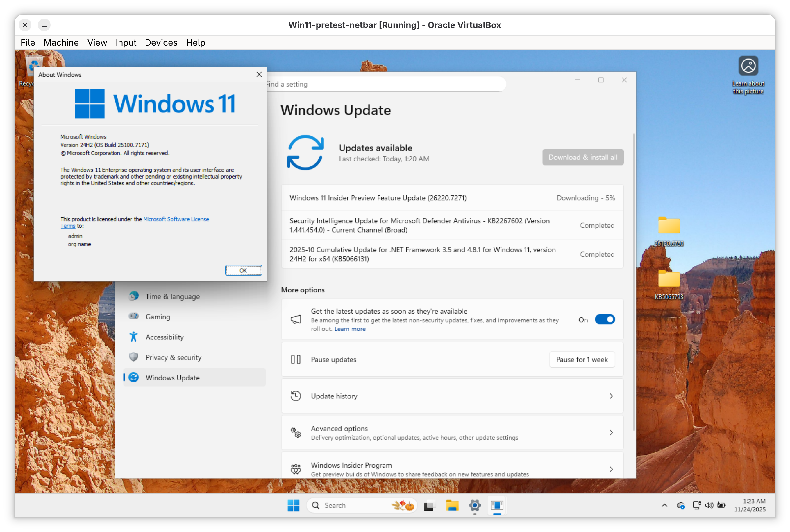Image resolution: width=790 pixels, height=532 pixels.
Task: Open the VirtualBox Devices menu
Action: point(161,42)
